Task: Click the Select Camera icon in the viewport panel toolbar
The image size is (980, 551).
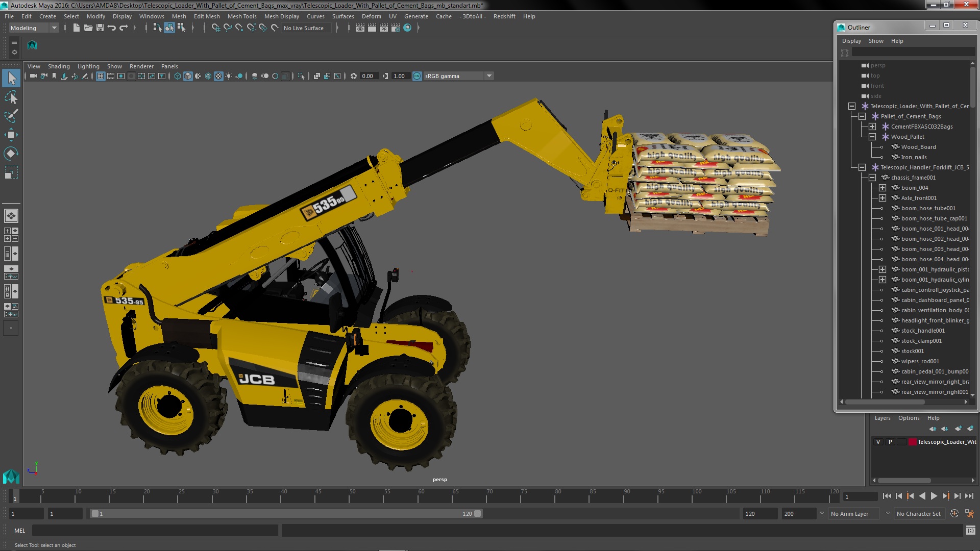Action: point(33,76)
